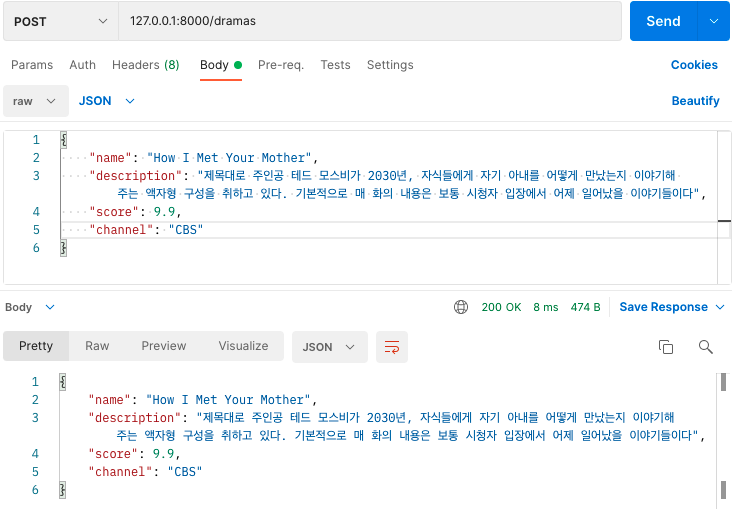Fold the request body at line 1 brace
This screenshot has width=732, height=509.
tap(64, 140)
